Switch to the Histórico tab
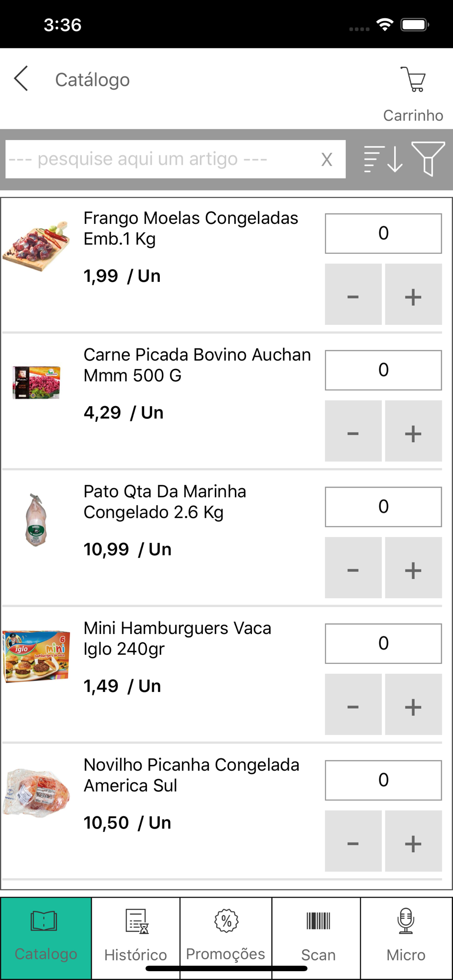 136,937
